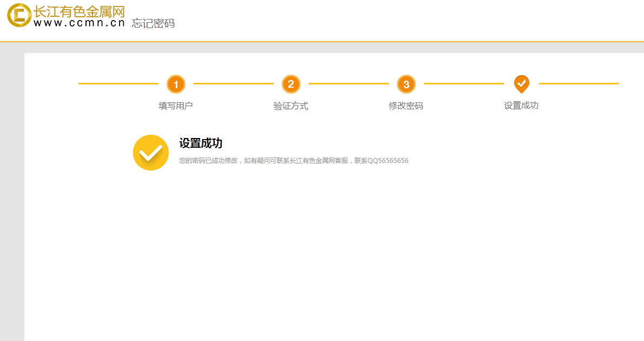Screen dimensions: 644x341
Task: Select the 设置成功 step label under pin
Action: coord(521,106)
